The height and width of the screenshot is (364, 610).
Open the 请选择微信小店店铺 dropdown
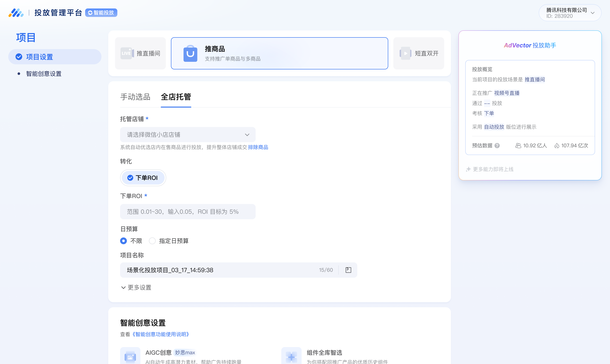(188, 134)
